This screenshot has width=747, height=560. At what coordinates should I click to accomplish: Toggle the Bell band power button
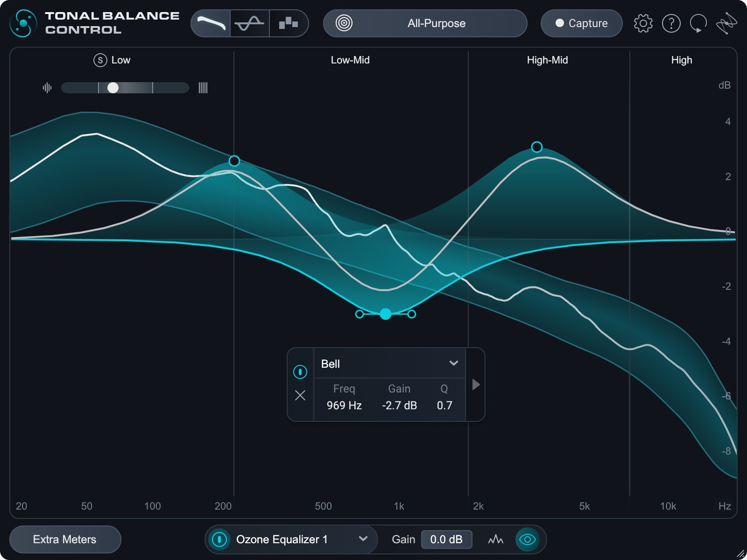300,372
